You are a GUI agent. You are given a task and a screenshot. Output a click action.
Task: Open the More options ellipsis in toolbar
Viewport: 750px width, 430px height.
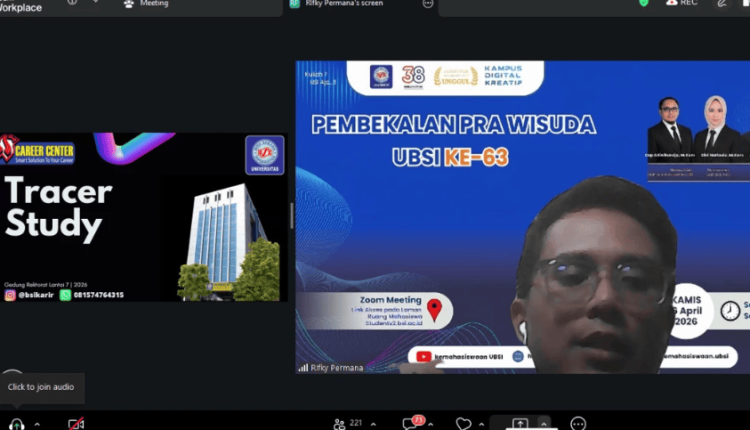pos(578,424)
